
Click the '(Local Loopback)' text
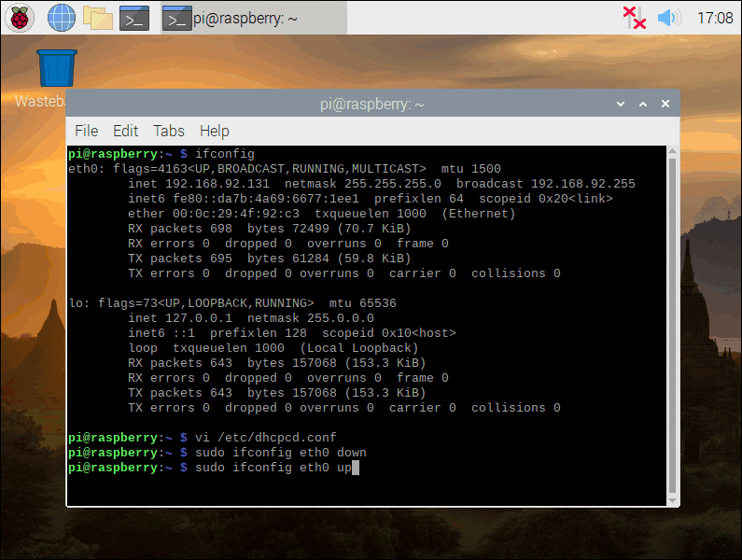point(359,348)
